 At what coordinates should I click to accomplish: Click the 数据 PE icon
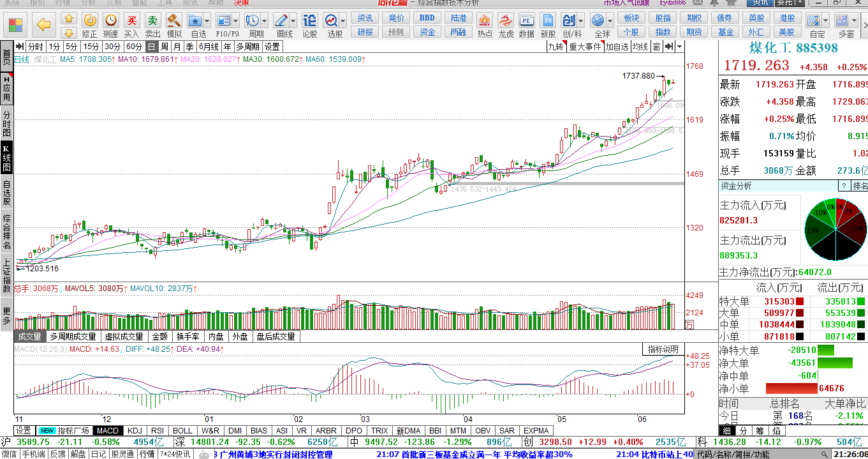point(527,24)
